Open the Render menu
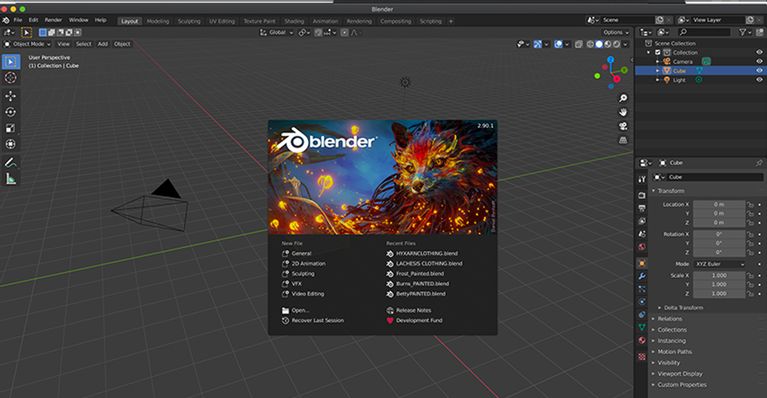The height and width of the screenshot is (398, 767). point(53,20)
